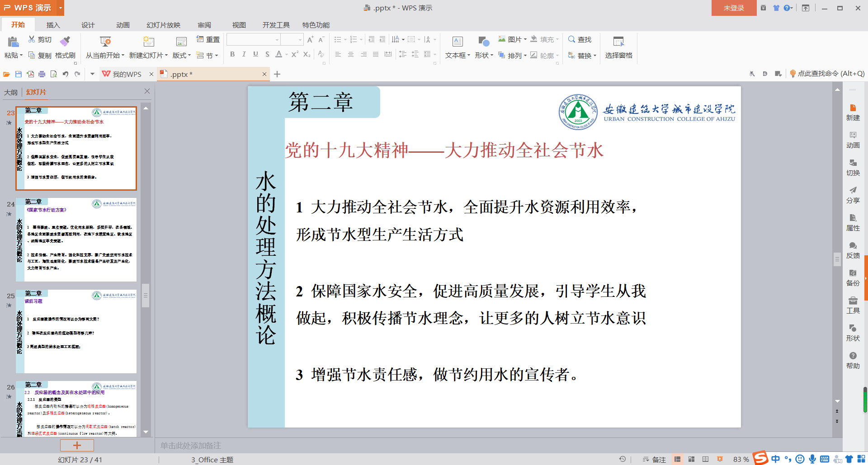The height and width of the screenshot is (465, 868).
Task: Insert a text box (文本框)
Action: point(458,42)
